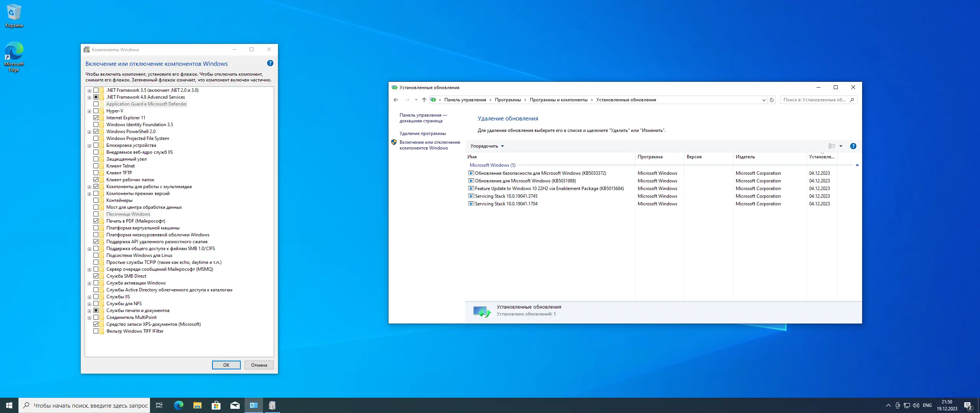The image size is (980, 413).
Task: Click the blue help icon in Windows Components dialog
Action: pyautogui.click(x=270, y=63)
